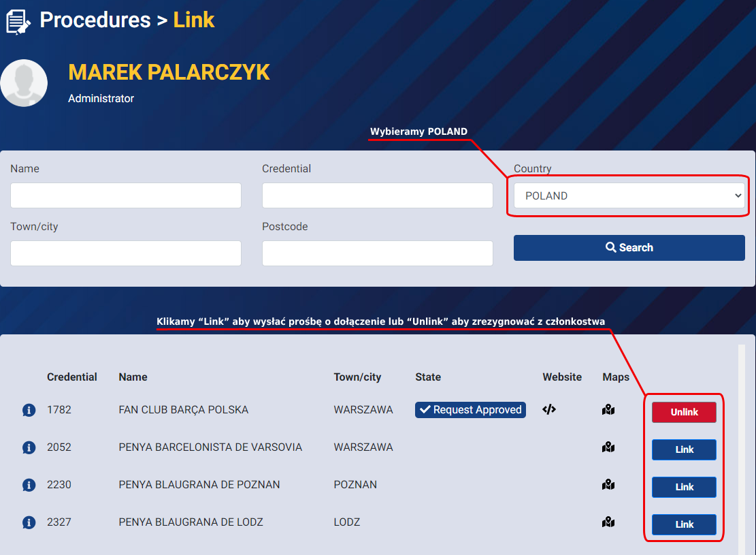Screen dimensions: 756x555
Task: Click the Administrator role label
Action: 101,99
